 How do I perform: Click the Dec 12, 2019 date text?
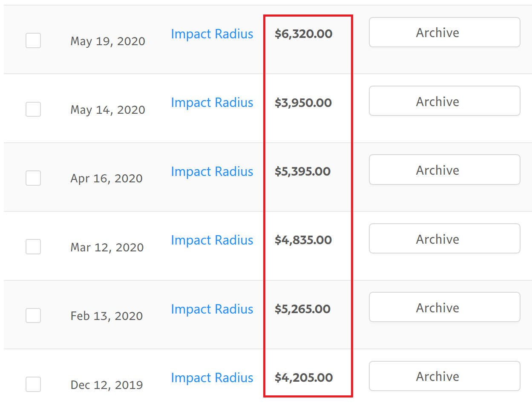tap(107, 385)
